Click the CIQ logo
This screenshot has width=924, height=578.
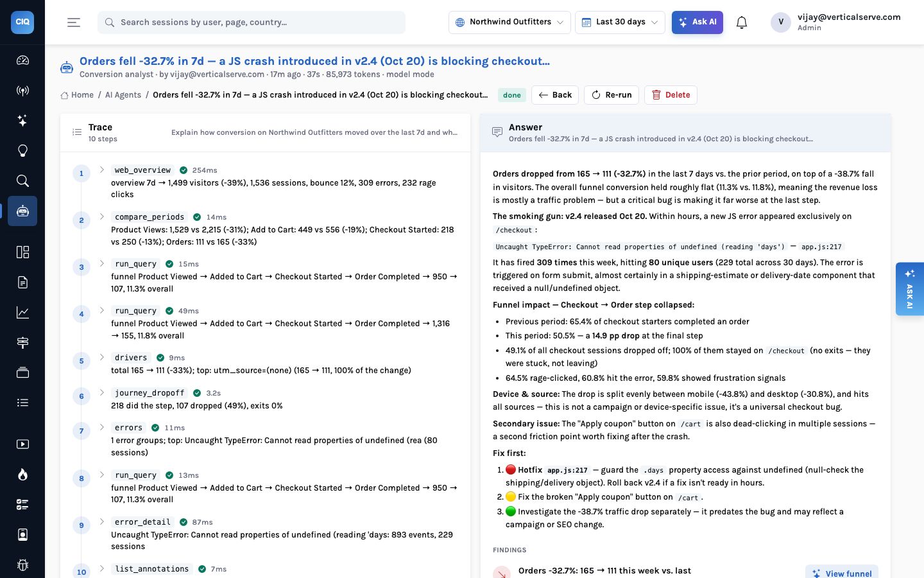pos(22,22)
